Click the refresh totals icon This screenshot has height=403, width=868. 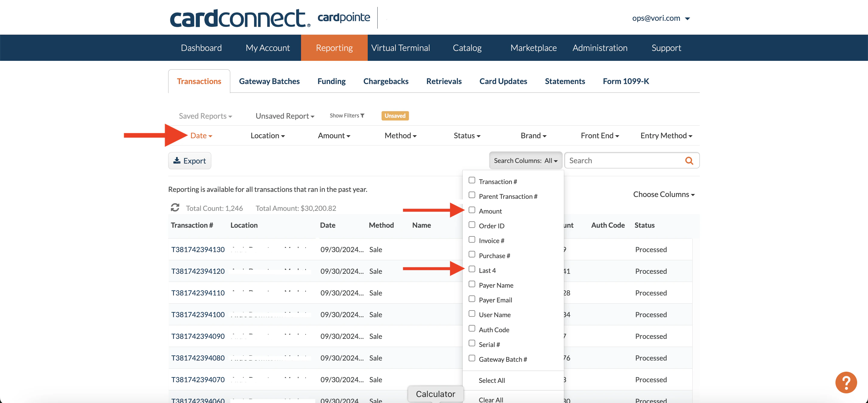click(175, 208)
